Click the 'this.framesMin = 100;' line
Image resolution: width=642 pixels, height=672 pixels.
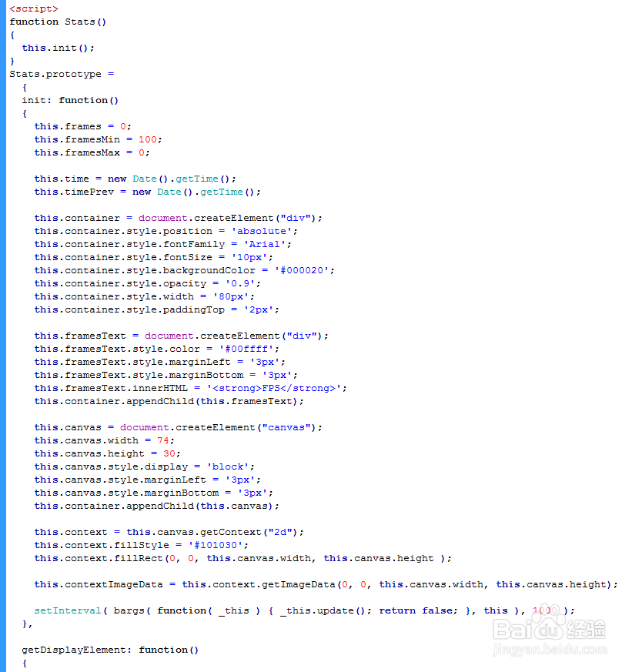[x=98, y=139]
